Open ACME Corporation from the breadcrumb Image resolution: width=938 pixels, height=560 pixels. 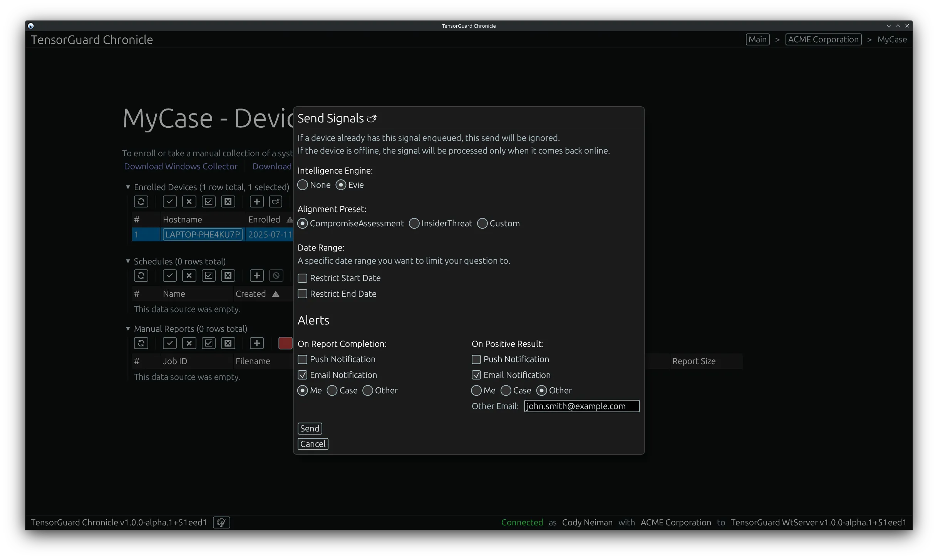point(824,39)
